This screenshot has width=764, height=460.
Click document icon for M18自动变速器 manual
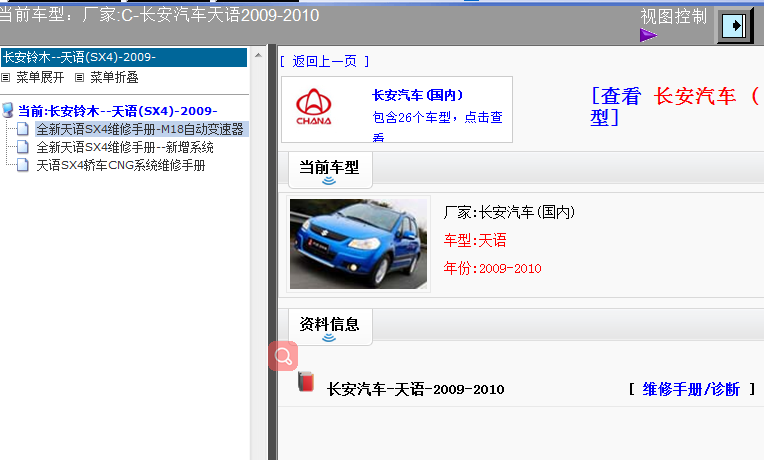point(22,129)
